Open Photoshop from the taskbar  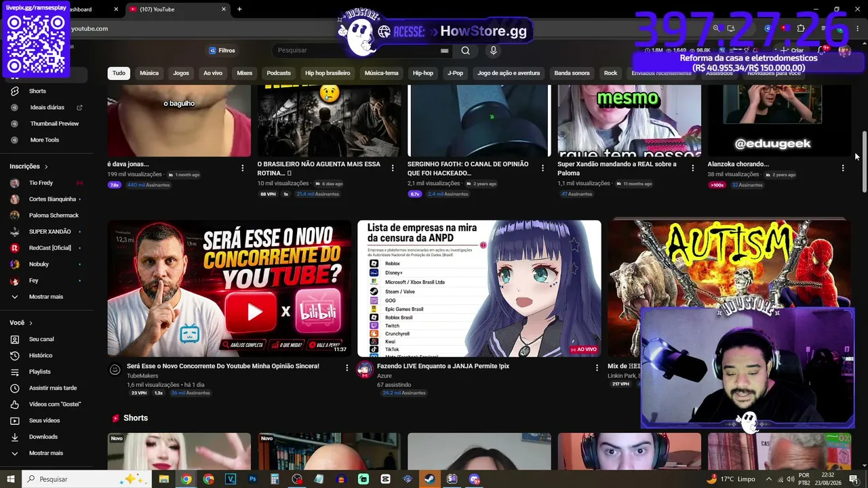(252, 479)
